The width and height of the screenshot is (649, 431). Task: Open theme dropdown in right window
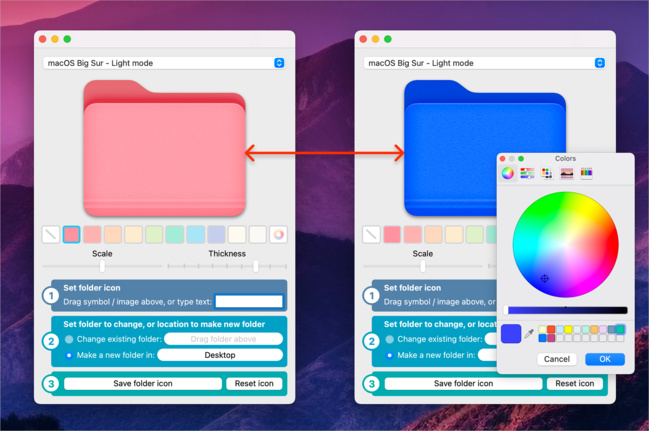[485, 63]
